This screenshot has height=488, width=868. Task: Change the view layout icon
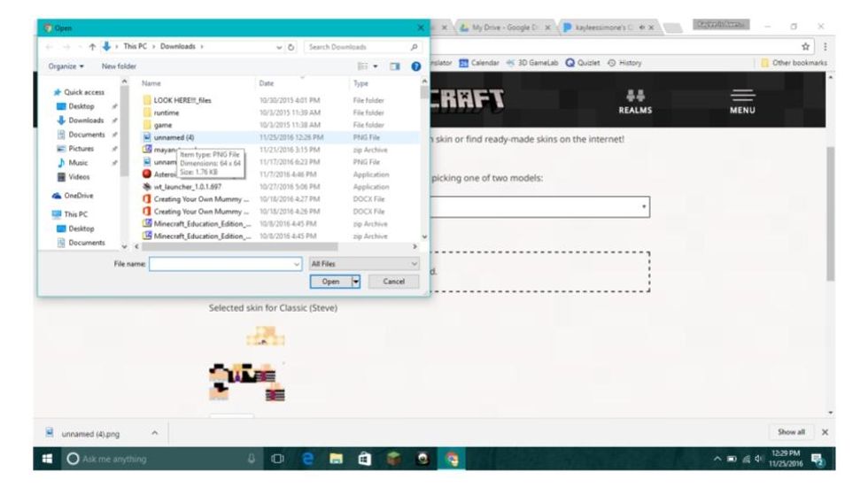(x=362, y=66)
